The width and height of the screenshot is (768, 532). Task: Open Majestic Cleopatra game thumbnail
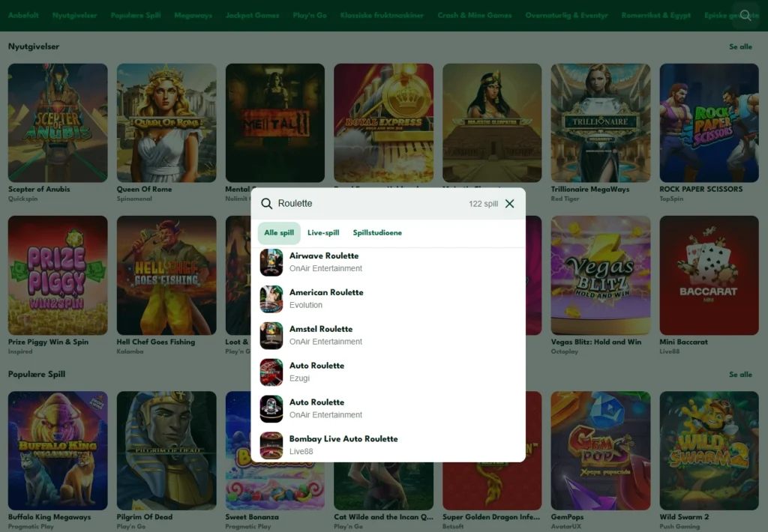click(x=492, y=123)
